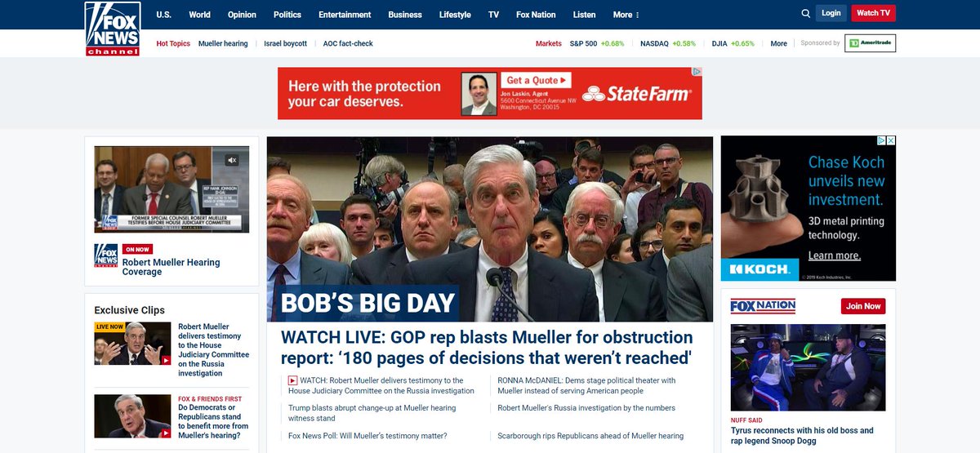Play the live hearing video thumbnail
This screenshot has height=453, width=980.
click(x=172, y=189)
